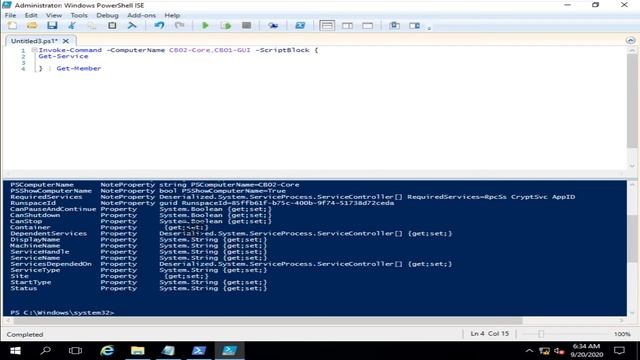Click the Show Command Window icon

point(394,26)
